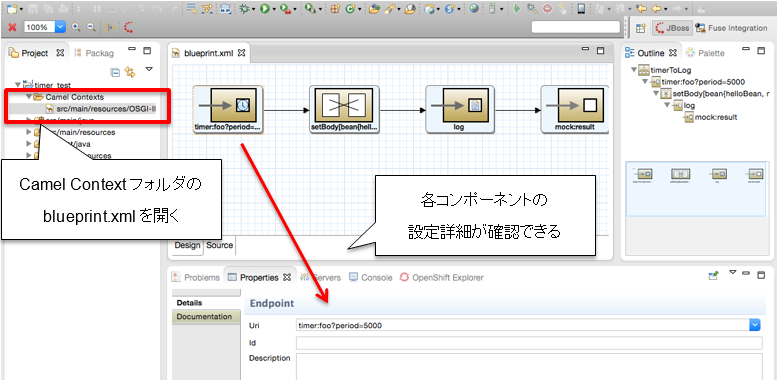The height and width of the screenshot is (381, 780).
Task: Collapse timer_test project node
Action: pos(17,85)
